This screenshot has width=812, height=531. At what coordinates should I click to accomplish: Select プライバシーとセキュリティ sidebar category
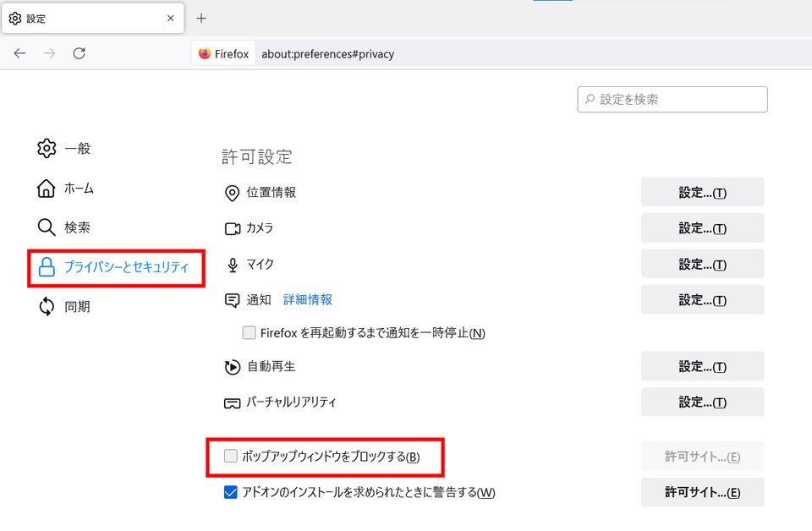(116, 267)
